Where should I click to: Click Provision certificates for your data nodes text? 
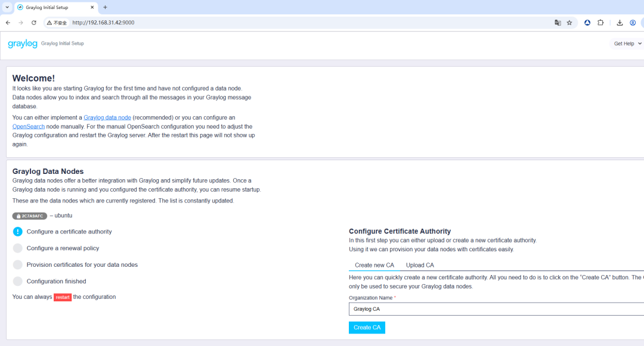82,265
